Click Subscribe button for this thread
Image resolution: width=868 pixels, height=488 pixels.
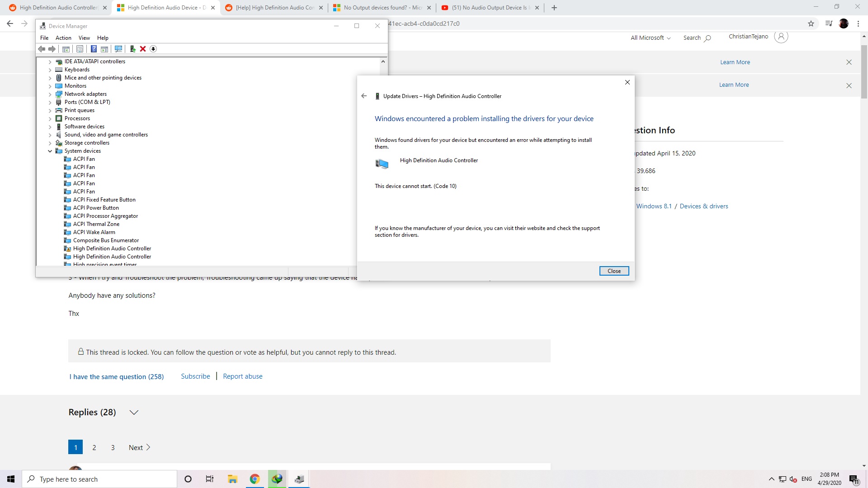click(x=195, y=376)
